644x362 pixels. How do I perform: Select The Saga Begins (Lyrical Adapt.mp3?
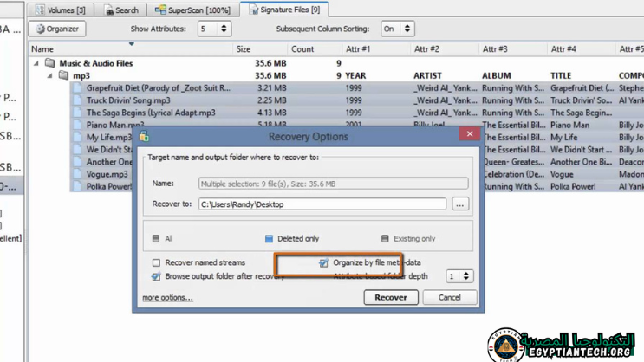[x=151, y=113]
